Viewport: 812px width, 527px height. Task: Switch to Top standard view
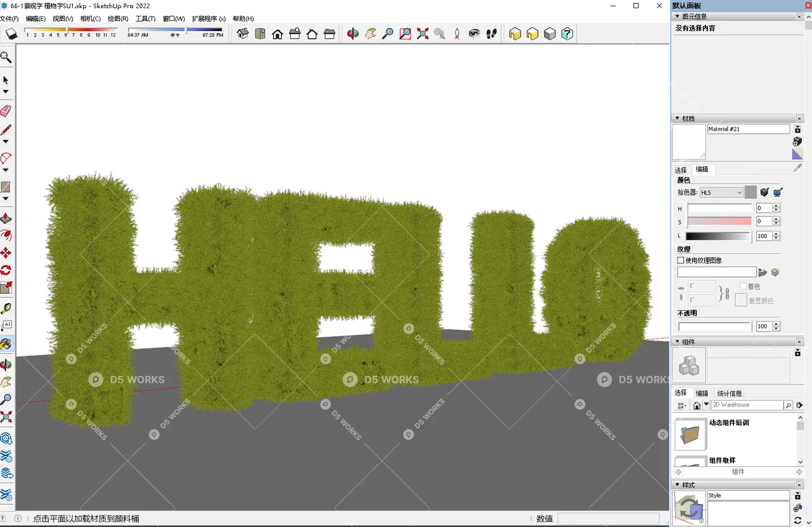click(260, 34)
